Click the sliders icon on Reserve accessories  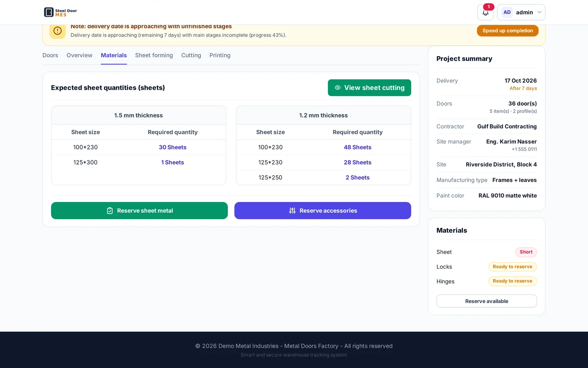click(x=292, y=210)
